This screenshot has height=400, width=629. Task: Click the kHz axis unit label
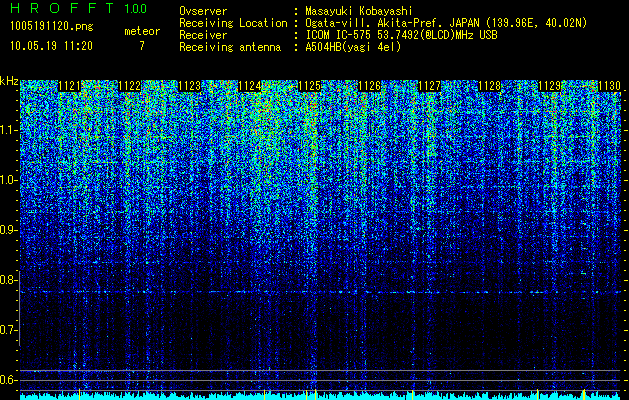coord(9,81)
